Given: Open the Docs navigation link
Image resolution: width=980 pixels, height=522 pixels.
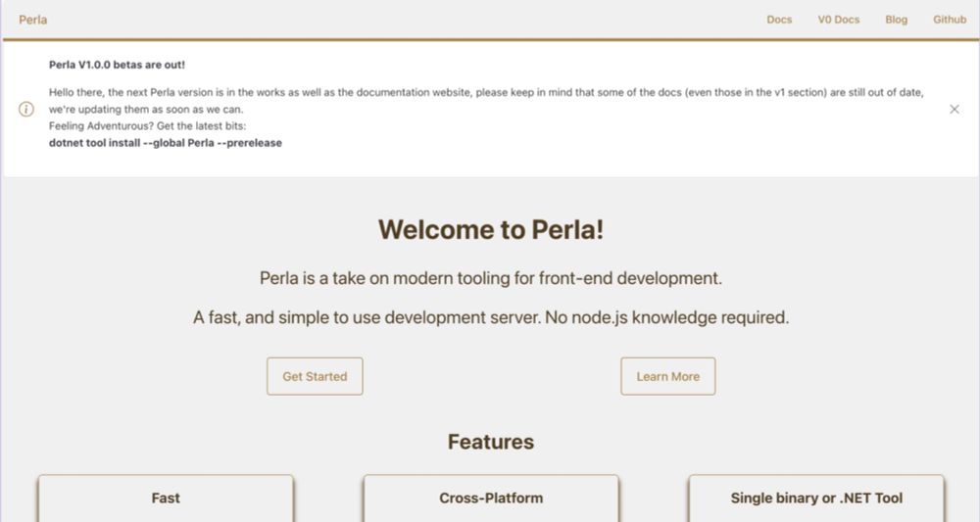Looking at the screenshot, I should (779, 20).
